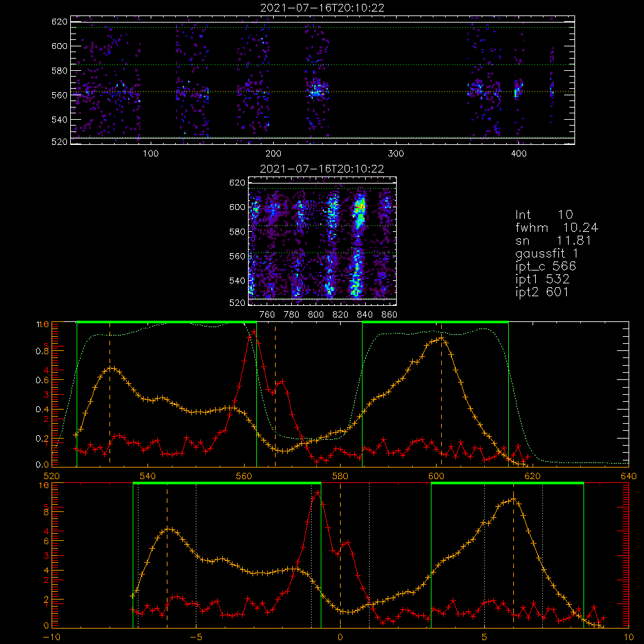Click y-axis label 0.8 on third plot
This screenshot has width=644, height=644.
pyautogui.click(x=43, y=352)
